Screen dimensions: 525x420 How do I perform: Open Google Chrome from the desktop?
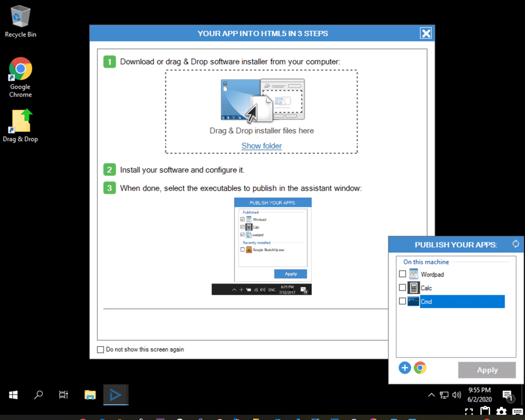[x=20, y=69]
